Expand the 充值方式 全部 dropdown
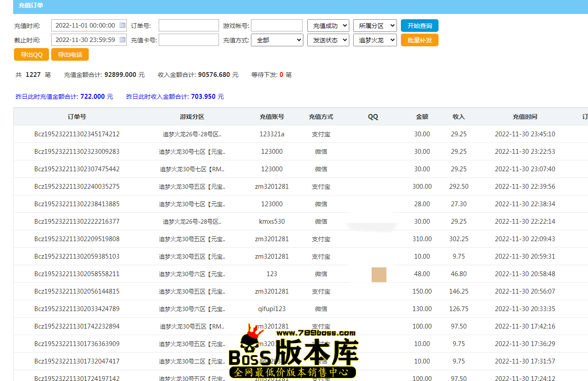 277,40
